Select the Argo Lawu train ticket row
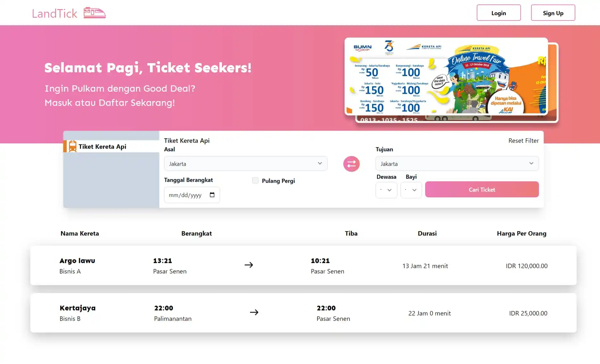600x364 pixels. click(303, 265)
